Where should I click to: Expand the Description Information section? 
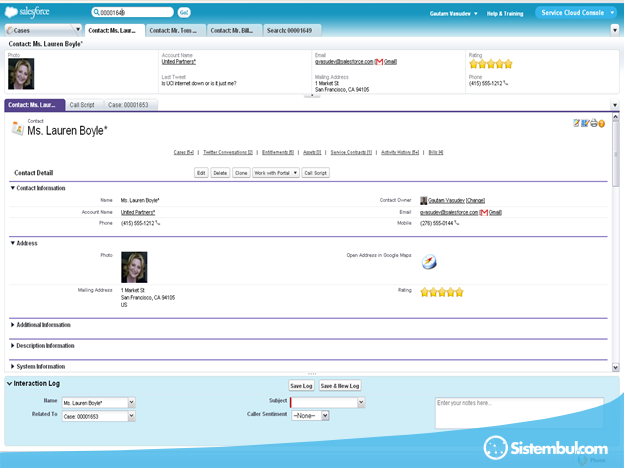coord(13,345)
